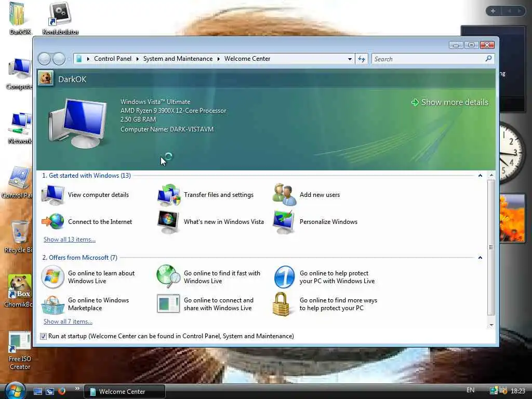Expand quick launch overflow chevron
532x399 pixels.
point(77,389)
